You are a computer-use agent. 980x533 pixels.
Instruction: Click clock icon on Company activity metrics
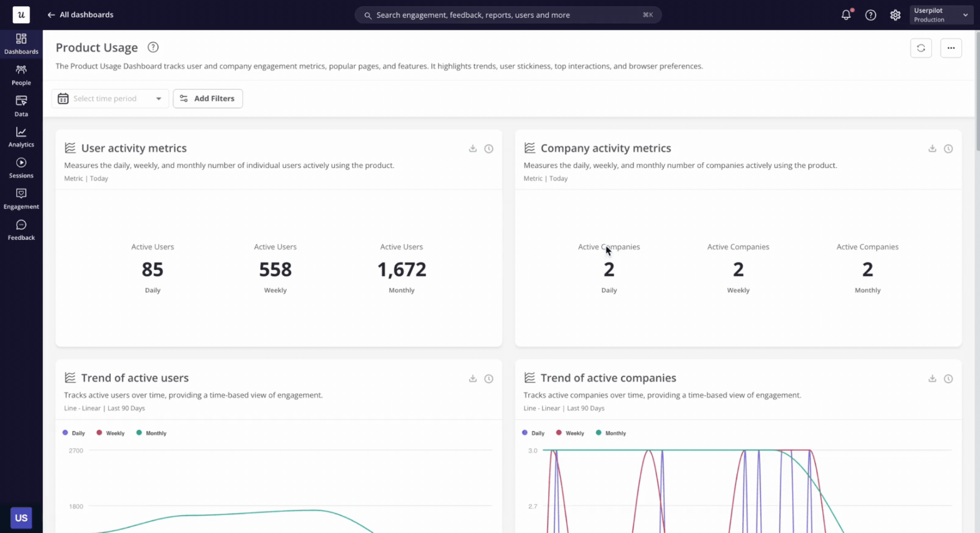pyautogui.click(x=948, y=148)
